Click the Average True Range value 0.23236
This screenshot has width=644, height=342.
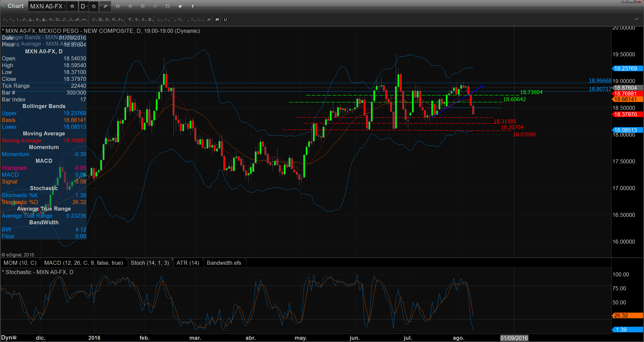click(76, 216)
